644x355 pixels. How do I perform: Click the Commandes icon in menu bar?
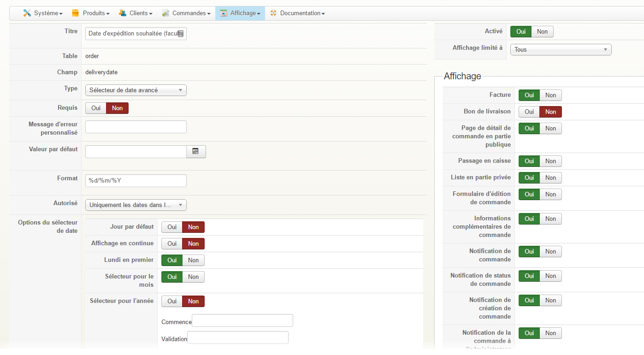165,13
